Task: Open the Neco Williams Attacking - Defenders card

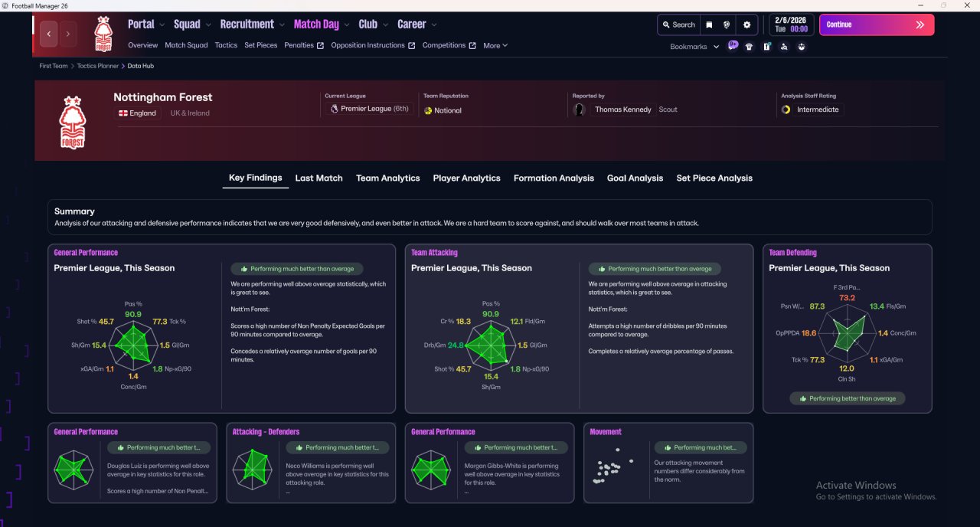Action: point(311,463)
